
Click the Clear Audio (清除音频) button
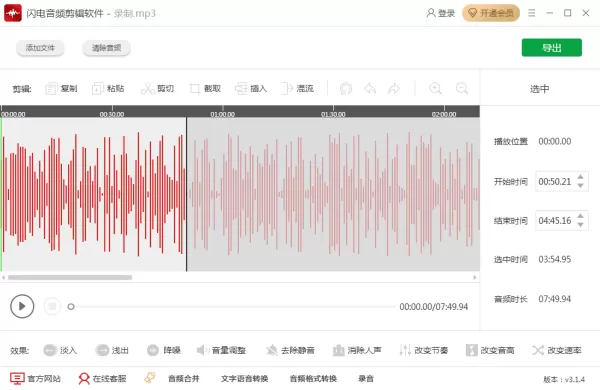click(x=106, y=48)
